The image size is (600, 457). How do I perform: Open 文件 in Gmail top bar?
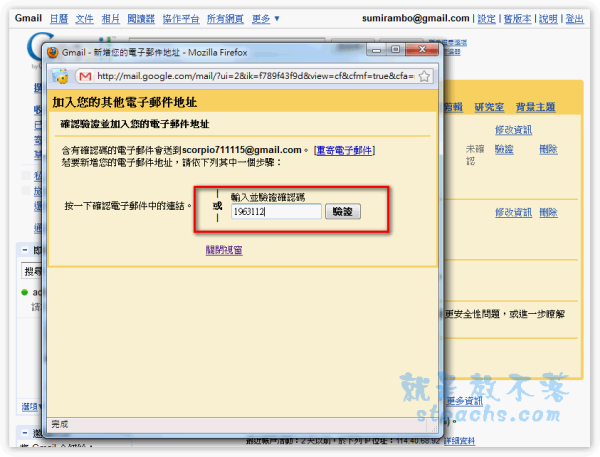[85, 18]
